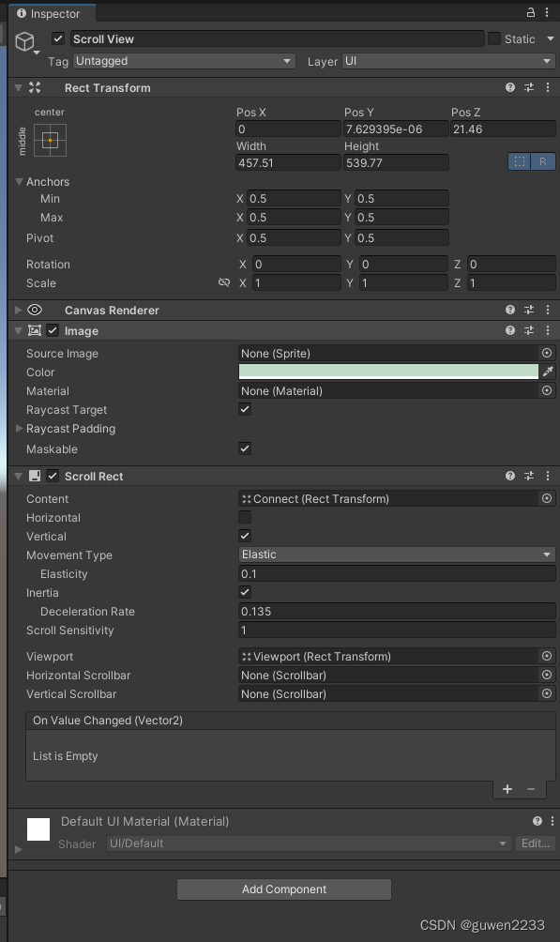Open the object picker for Source Image
This screenshot has width=560, height=942.
[x=547, y=353]
